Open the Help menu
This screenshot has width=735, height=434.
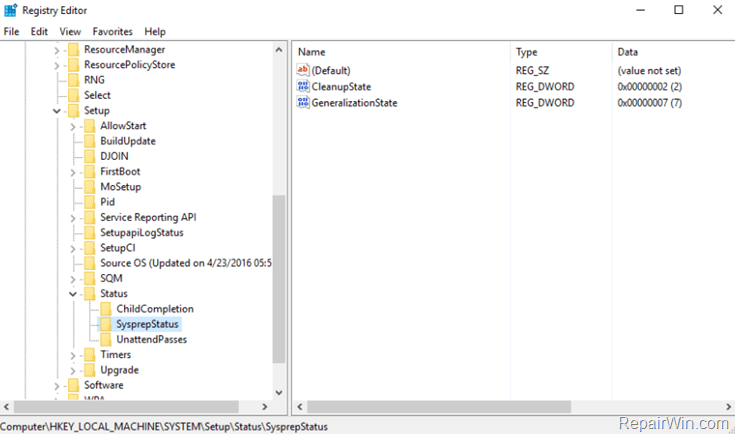pyautogui.click(x=155, y=31)
